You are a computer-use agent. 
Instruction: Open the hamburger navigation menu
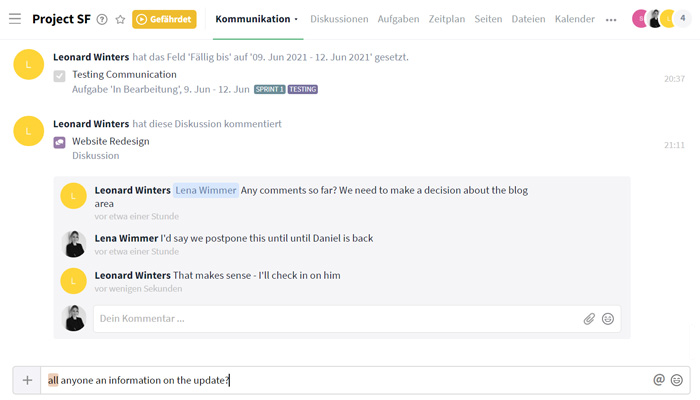pyautogui.click(x=15, y=19)
